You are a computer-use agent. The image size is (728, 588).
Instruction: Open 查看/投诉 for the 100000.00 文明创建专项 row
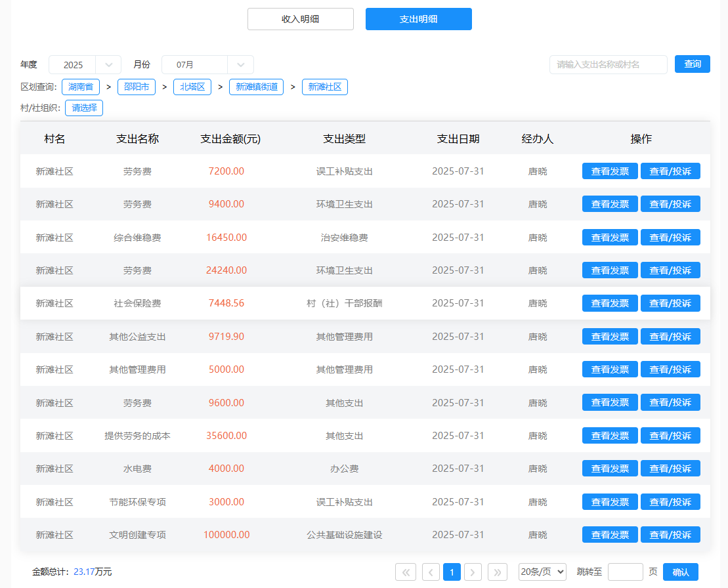pos(670,535)
